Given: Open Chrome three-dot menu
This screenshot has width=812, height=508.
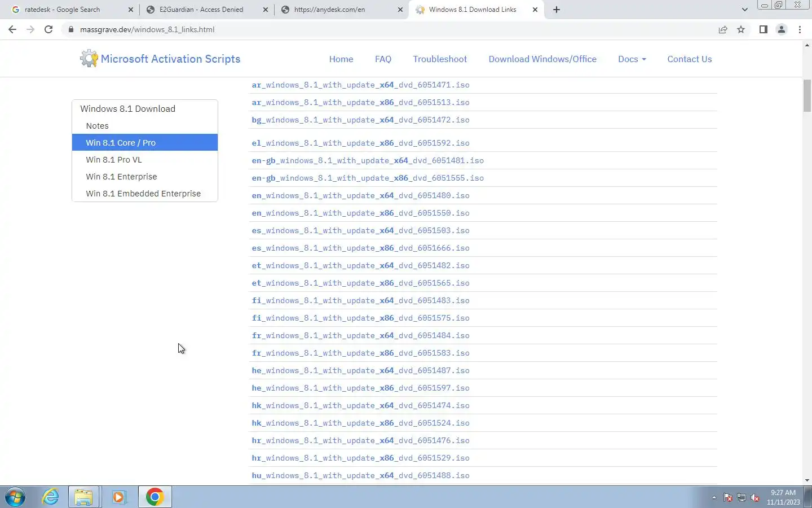Looking at the screenshot, I should click(800, 29).
